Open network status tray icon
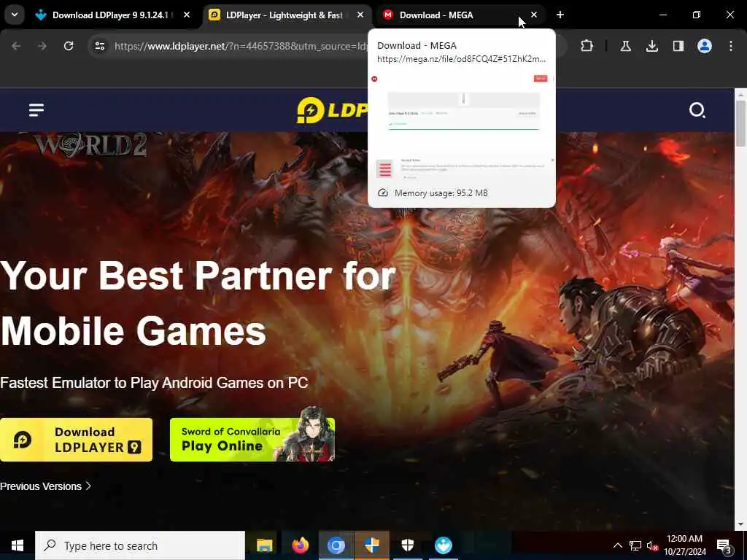Viewport: 747px width, 560px height. click(x=635, y=545)
